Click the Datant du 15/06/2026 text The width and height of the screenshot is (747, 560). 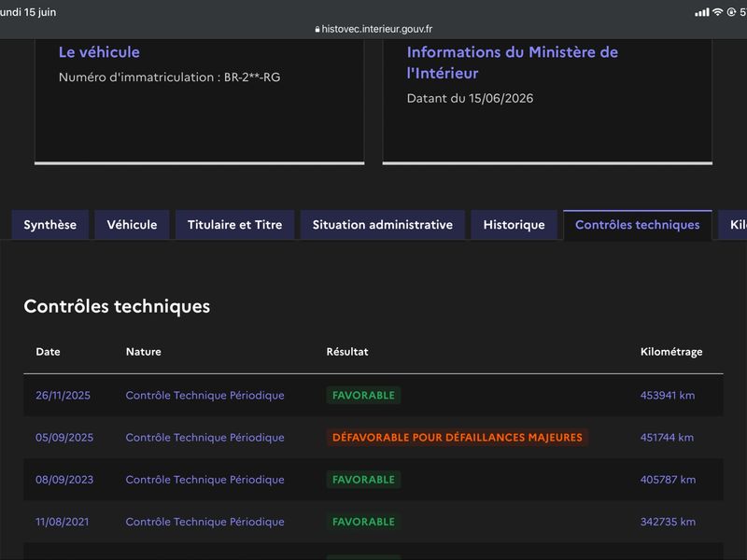(x=470, y=98)
